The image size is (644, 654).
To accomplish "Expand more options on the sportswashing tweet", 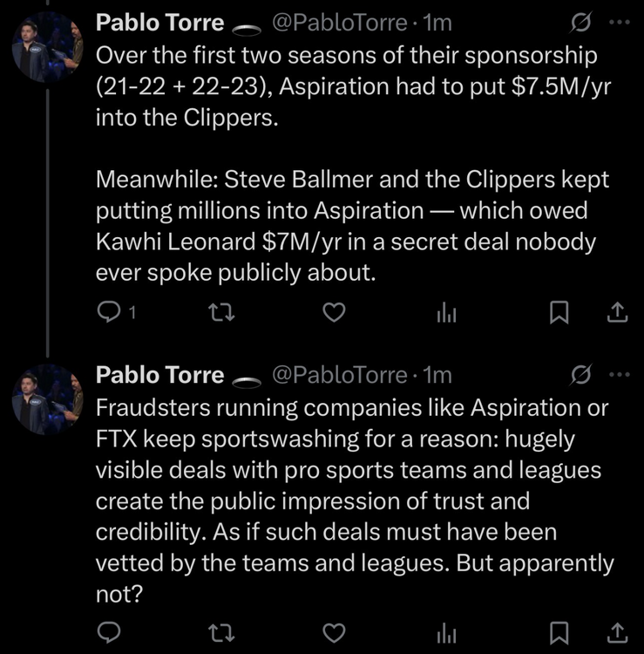I will pyautogui.click(x=619, y=376).
